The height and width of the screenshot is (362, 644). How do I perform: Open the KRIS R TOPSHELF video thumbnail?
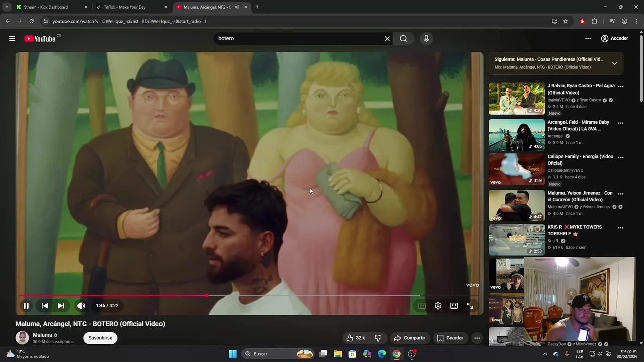517,240
